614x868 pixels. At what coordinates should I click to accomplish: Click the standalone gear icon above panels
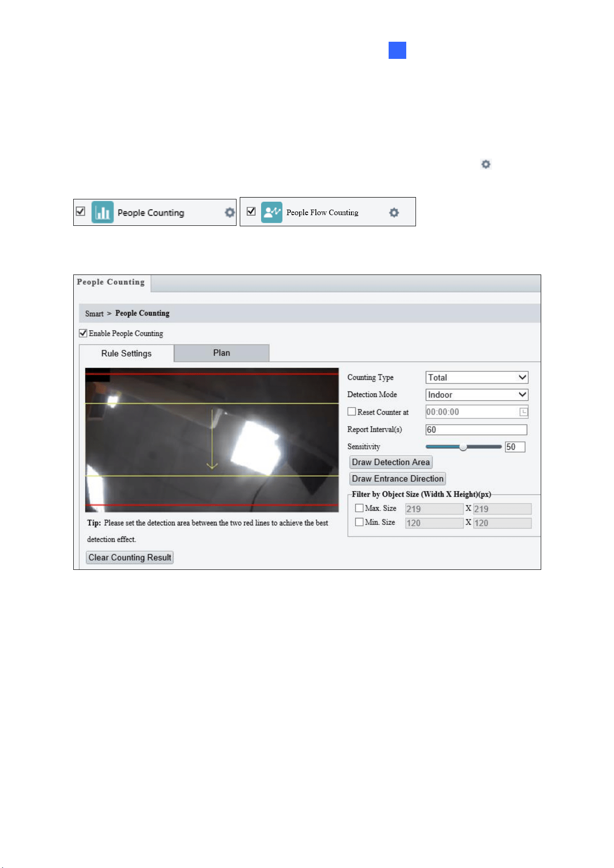point(486,164)
